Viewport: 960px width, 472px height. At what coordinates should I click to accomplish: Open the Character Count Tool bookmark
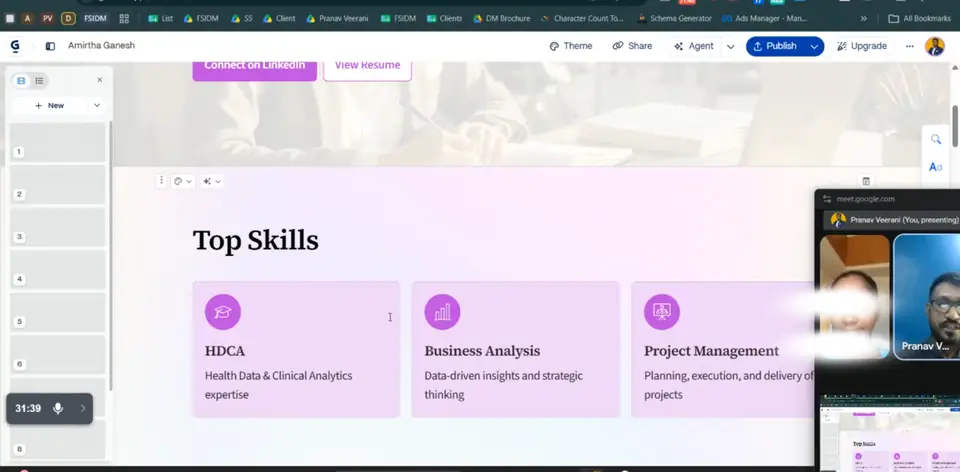pyautogui.click(x=582, y=18)
